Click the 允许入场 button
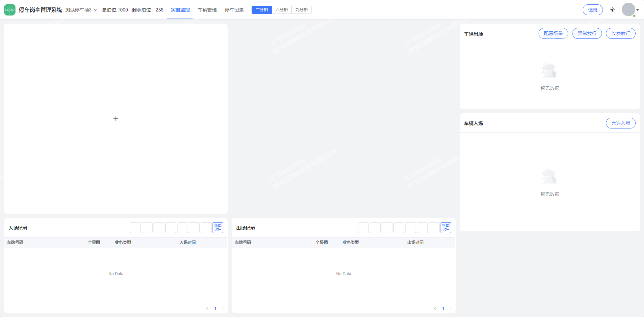 [x=620, y=123]
